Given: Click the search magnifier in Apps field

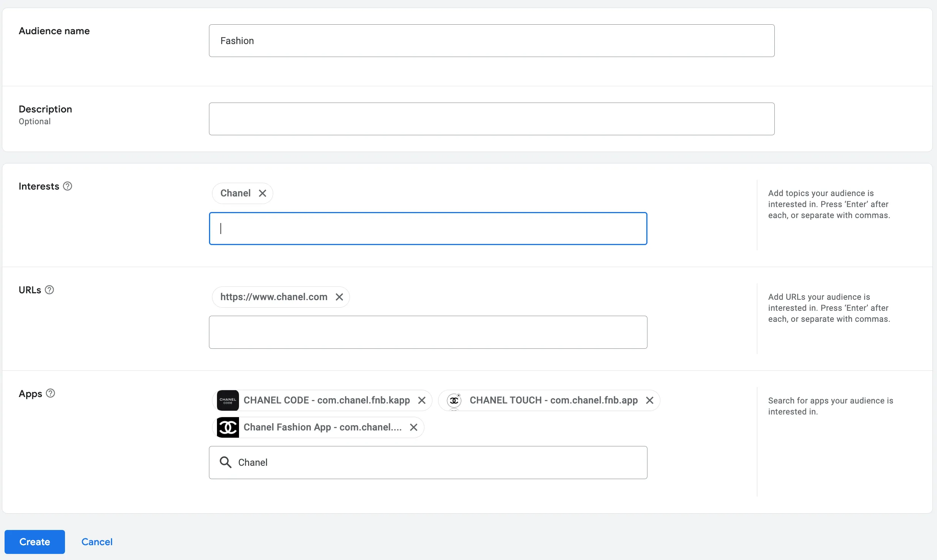Looking at the screenshot, I should [x=226, y=462].
